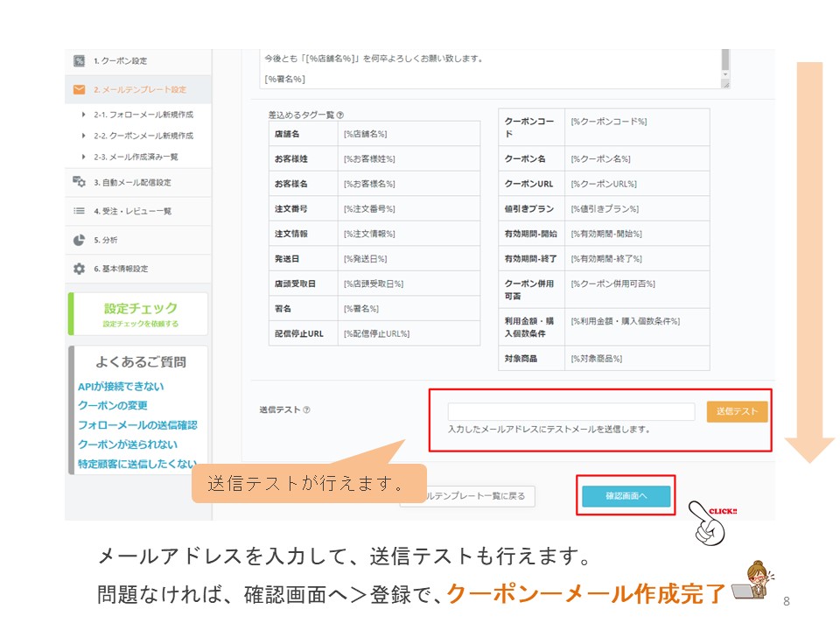
Task: Click the coupon settings percent icon
Action: click(x=79, y=60)
